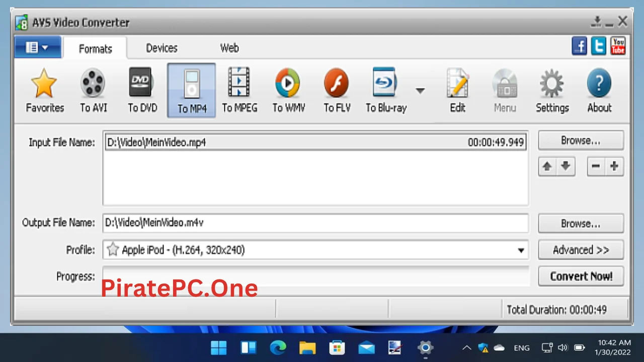644x362 pixels.
Task: Click the conversion Progress bar
Action: [316, 276]
